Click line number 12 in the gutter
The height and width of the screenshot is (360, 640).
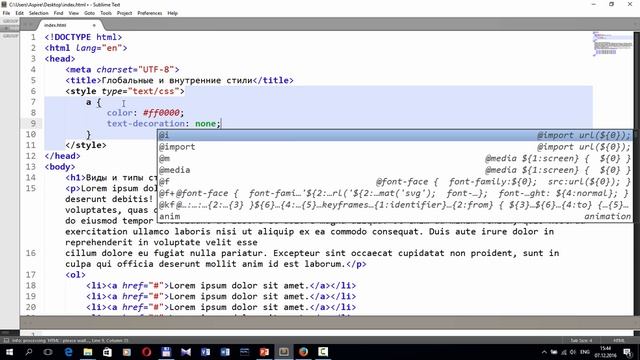pyautogui.click(x=31, y=156)
